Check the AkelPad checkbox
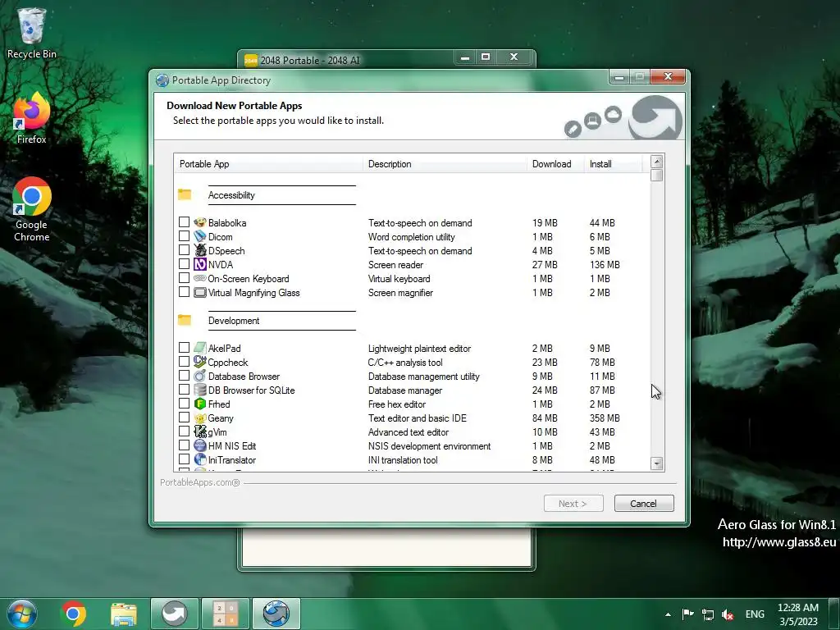This screenshot has width=840, height=630. point(184,347)
